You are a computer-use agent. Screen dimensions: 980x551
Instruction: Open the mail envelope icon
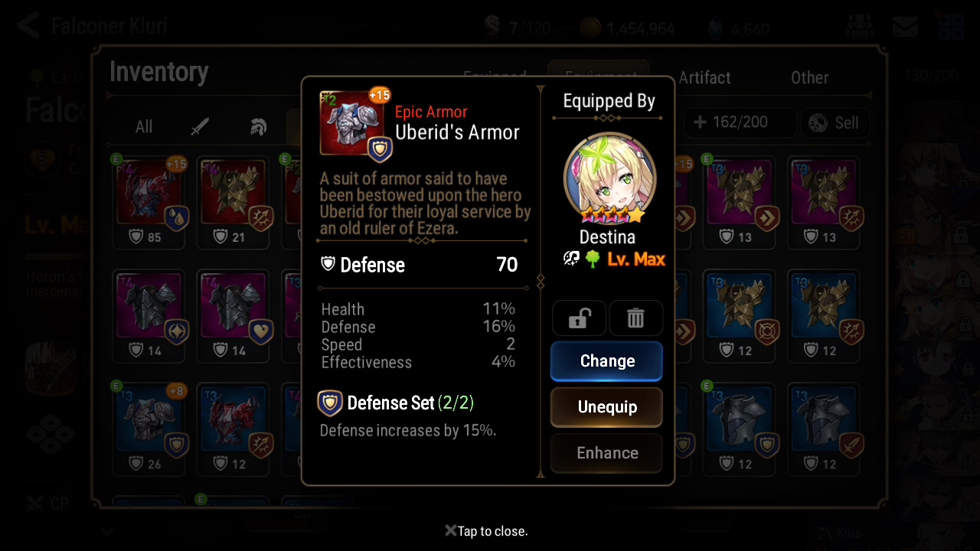(x=905, y=28)
